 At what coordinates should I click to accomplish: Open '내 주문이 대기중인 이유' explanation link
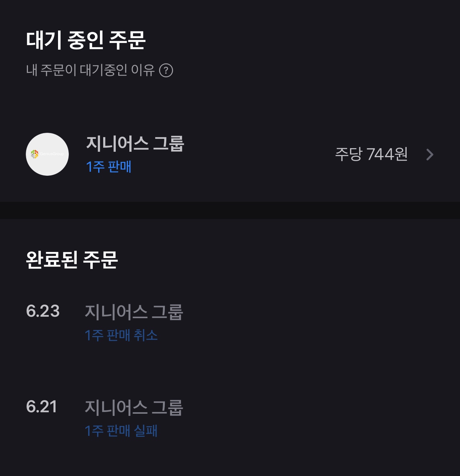(x=90, y=71)
